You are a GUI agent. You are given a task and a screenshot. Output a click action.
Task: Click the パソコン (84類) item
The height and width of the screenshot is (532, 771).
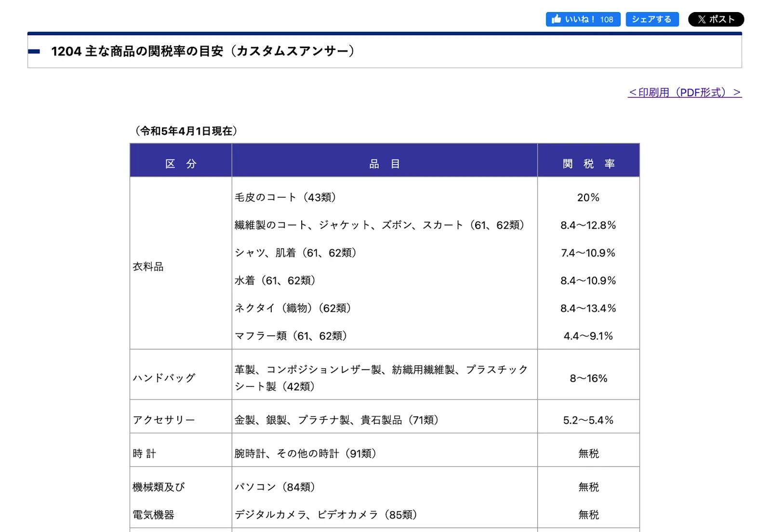click(275, 487)
